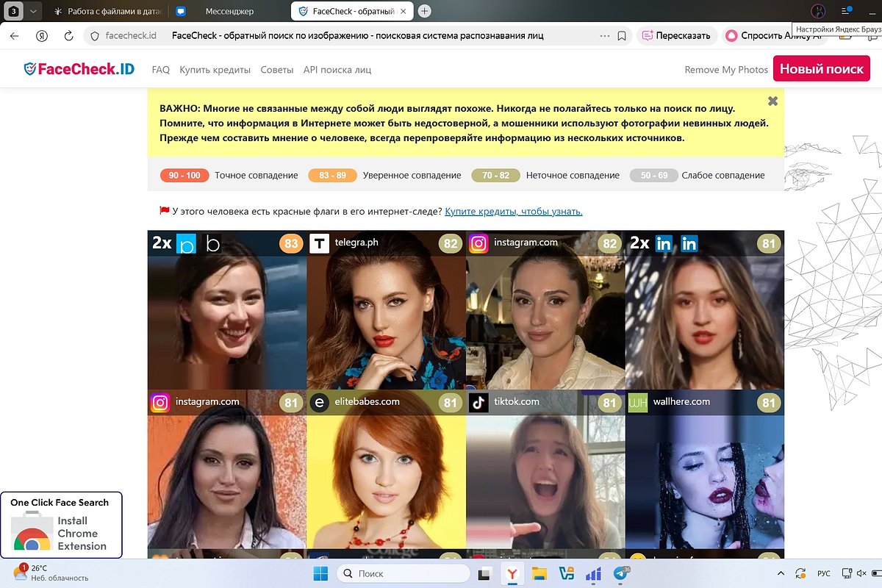Click the tiktok.com source label
The width and height of the screenshot is (882, 588).
pos(517,402)
